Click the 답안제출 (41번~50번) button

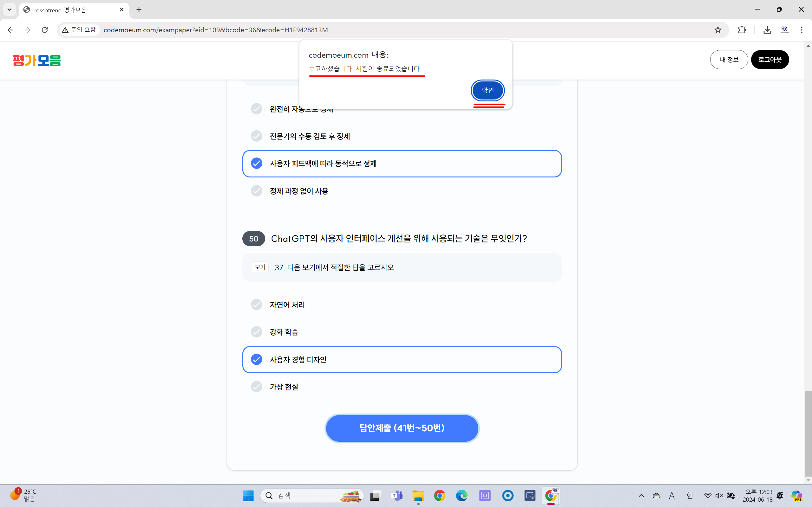click(x=402, y=428)
